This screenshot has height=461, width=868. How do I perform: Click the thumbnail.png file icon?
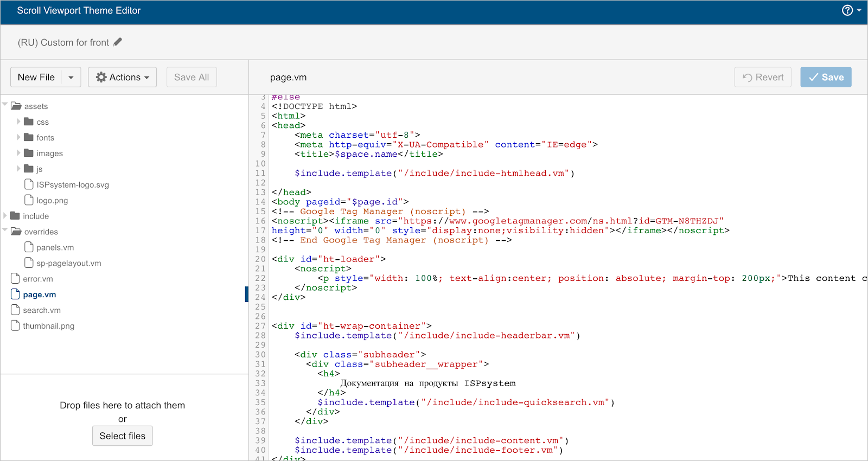[15, 326]
